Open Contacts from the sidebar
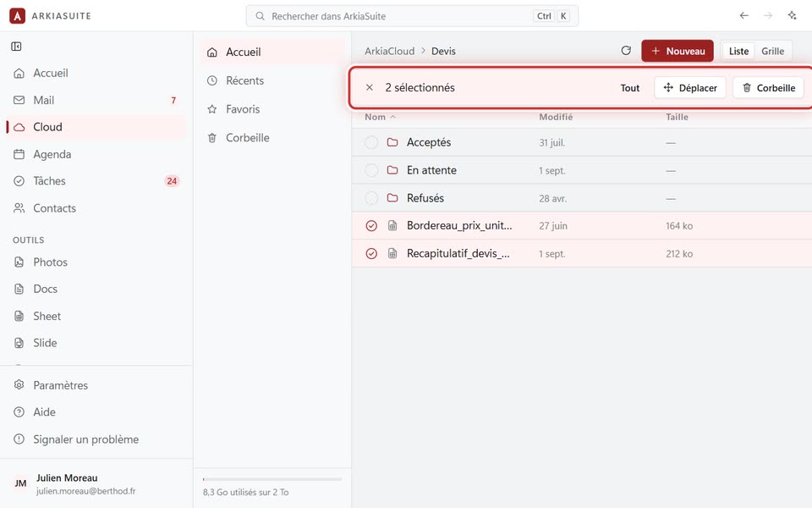The width and height of the screenshot is (812, 508). [x=96, y=208]
